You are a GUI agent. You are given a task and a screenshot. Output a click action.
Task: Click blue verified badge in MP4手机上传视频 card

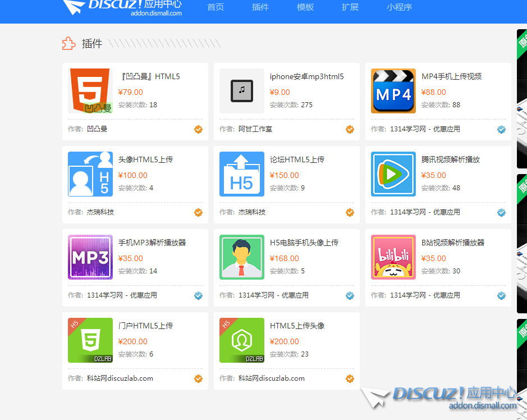pyautogui.click(x=501, y=129)
